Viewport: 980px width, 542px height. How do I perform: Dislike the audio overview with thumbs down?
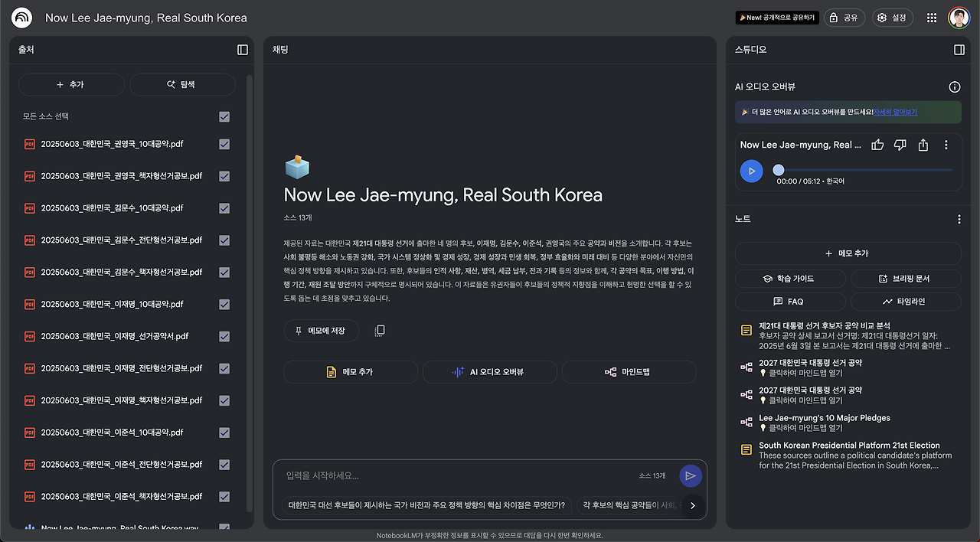coord(900,144)
